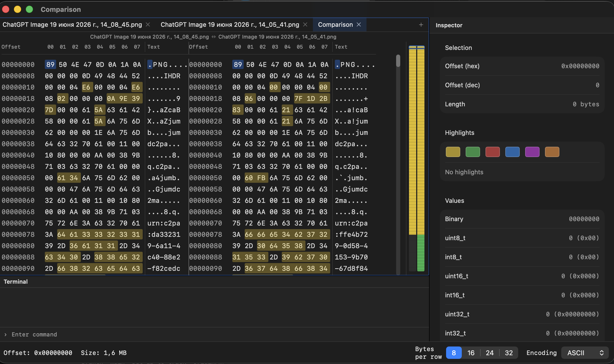Click the terminal prompt chevron
This screenshot has width=614, height=364.
(5, 334)
